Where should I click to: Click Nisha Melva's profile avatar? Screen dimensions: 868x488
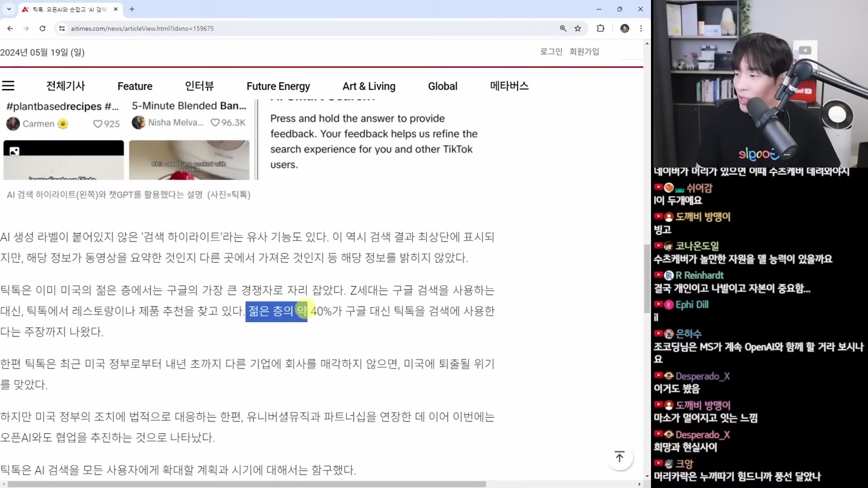point(138,122)
